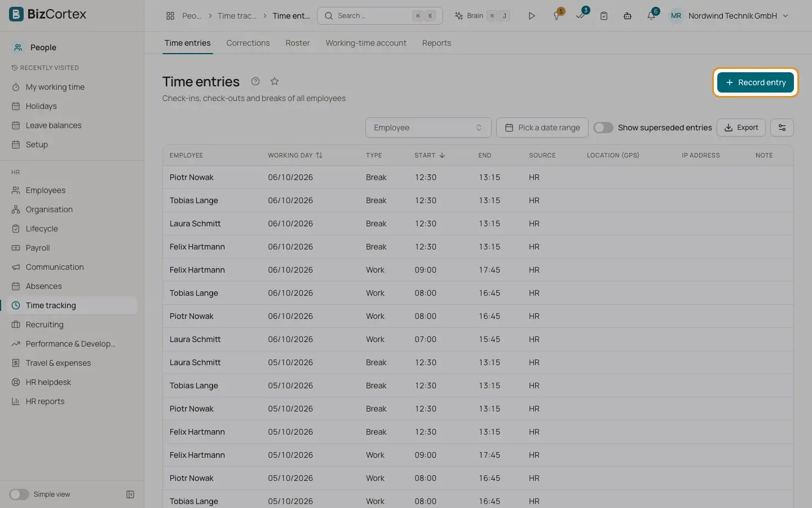Star the Time entries page as favorite

(275, 81)
